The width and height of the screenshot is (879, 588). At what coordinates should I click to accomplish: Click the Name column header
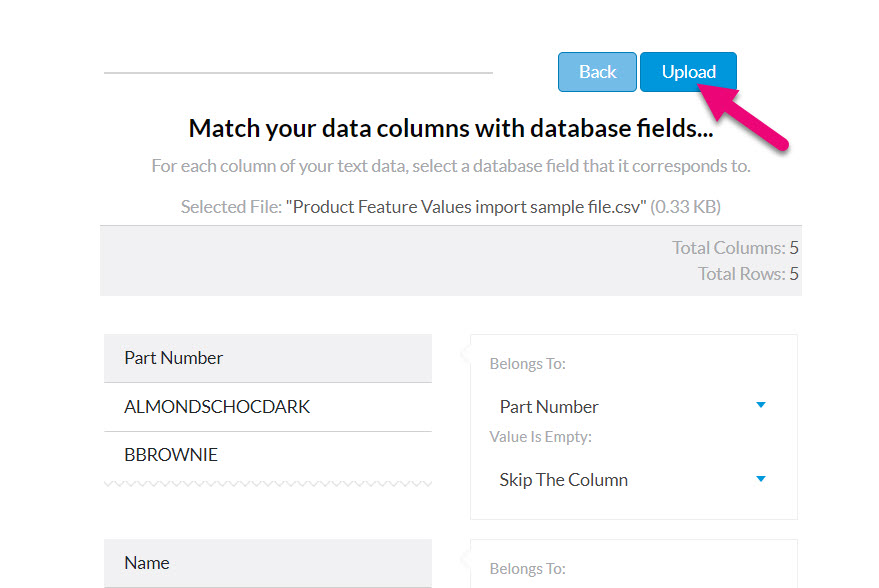pyautogui.click(x=268, y=563)
